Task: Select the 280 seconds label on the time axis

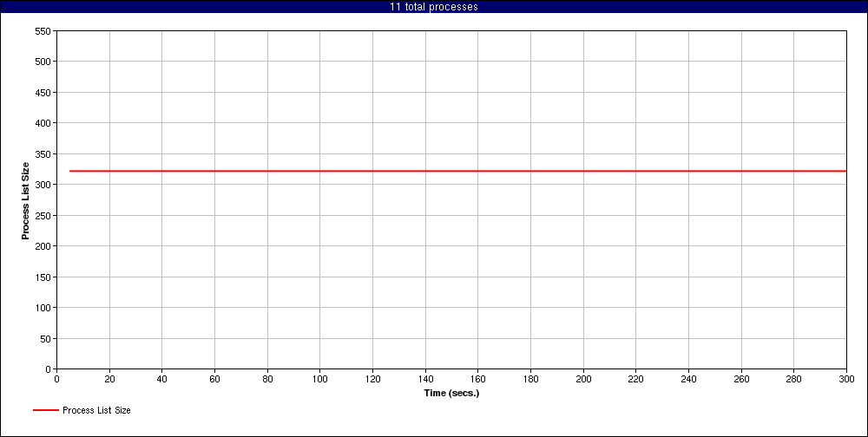Action: tap(794, 379)
